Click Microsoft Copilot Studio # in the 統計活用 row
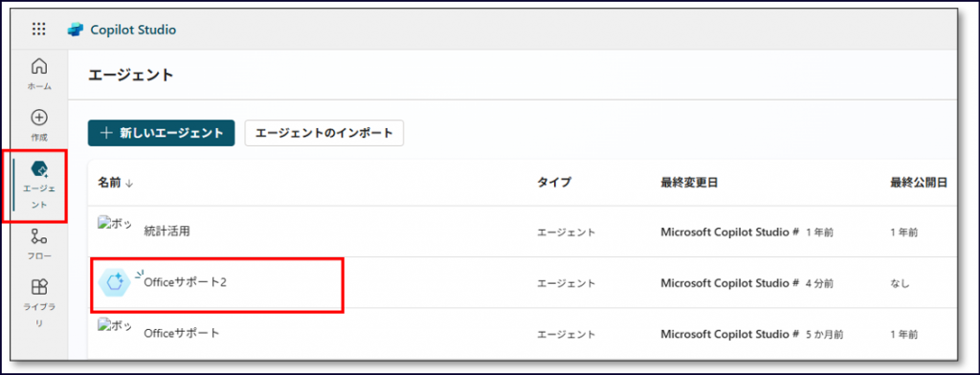Image resolution: width=980 pixels, height=375 pixels. tap(730, 232)
